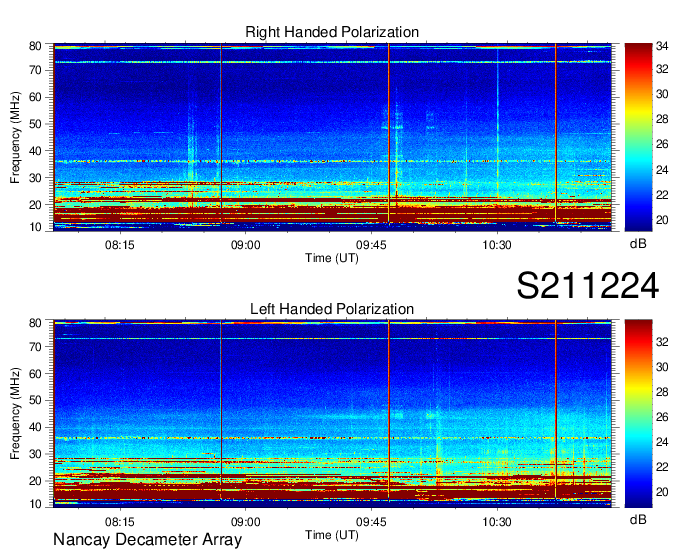Click the 10:30 tick on Left Handed plot

(497, 522)
